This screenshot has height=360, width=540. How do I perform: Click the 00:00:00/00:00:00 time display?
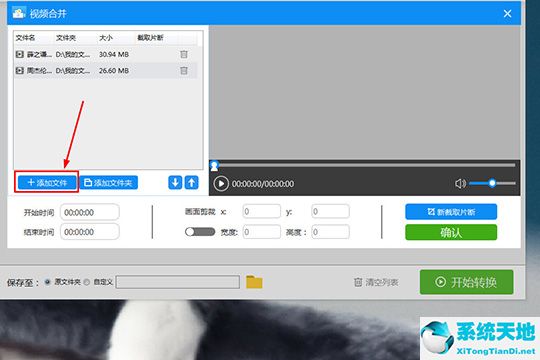tap(263, 184)
